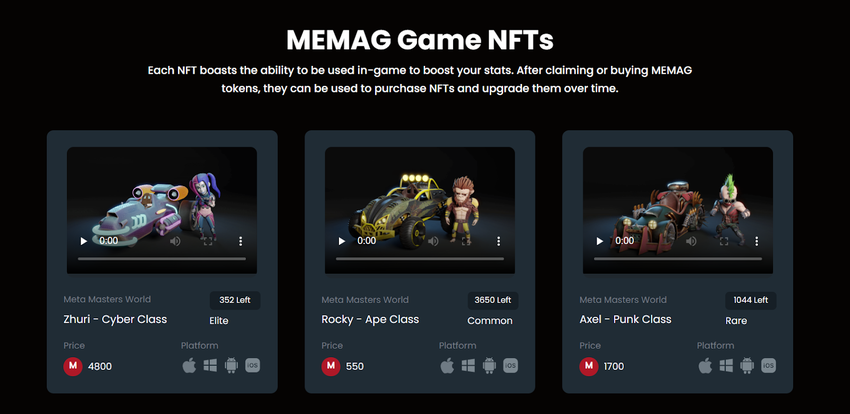
Task: Click the Android platform icon for Axel
Action: [x=747, y=366]
